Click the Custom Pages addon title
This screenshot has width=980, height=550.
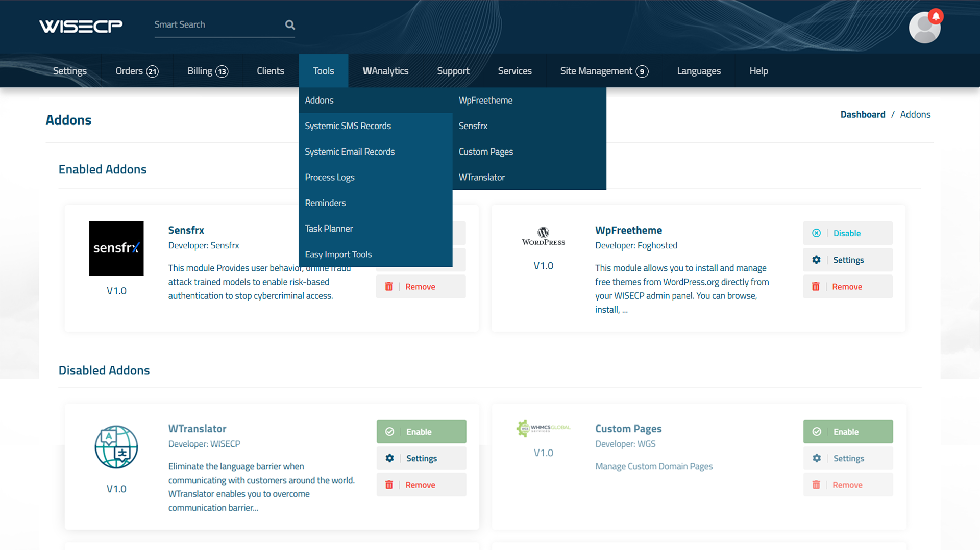click(628, 429)
